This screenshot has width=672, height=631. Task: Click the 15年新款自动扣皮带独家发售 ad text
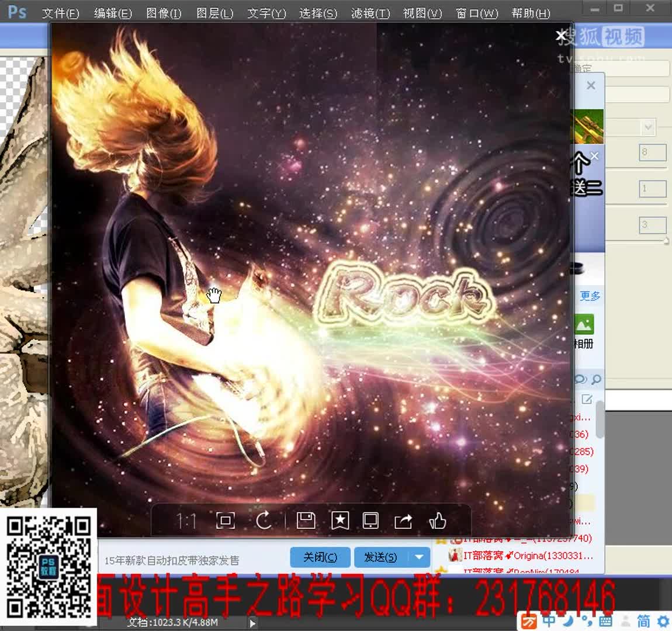[x=172, y=560]
